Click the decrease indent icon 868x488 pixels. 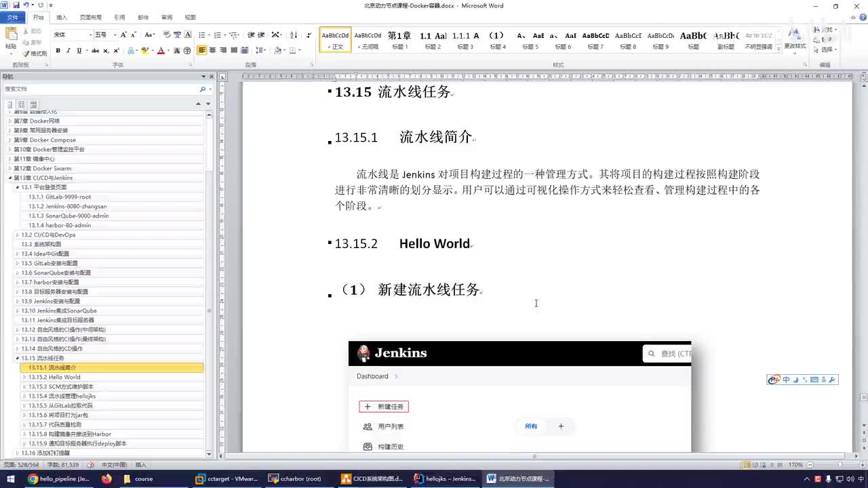click(x=251, y=35)
